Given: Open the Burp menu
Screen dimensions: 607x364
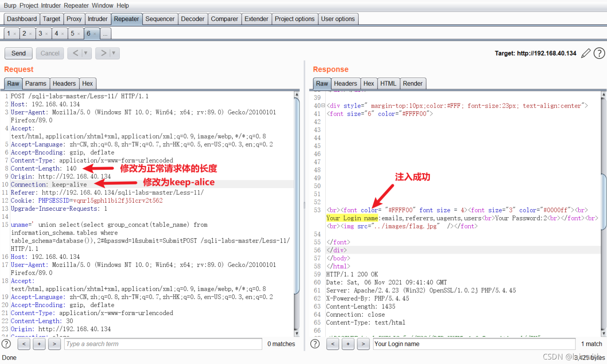Looking at the screenshot, I should (x=10, y=6).
